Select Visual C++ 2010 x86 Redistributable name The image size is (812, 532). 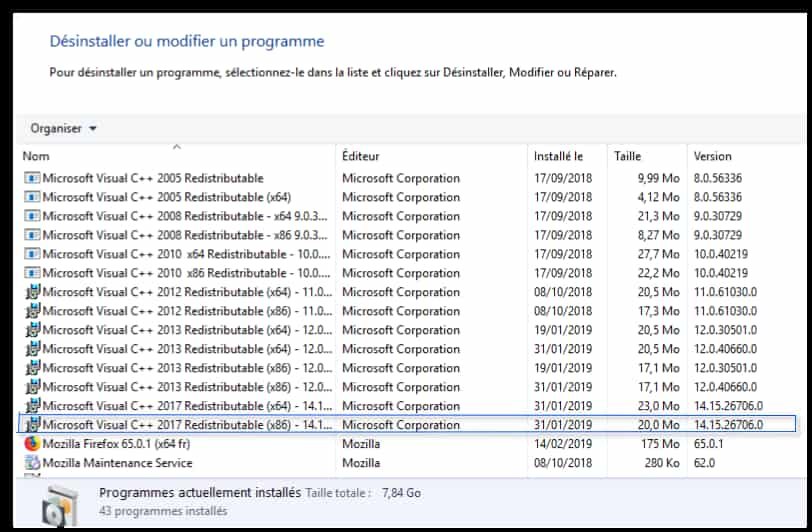tap(186, 273)
